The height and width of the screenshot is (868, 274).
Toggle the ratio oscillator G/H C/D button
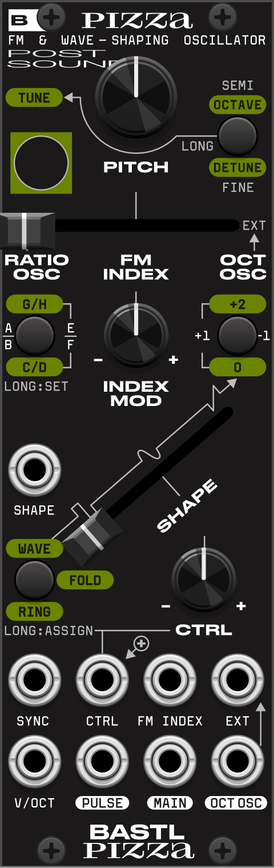point(34,336)
